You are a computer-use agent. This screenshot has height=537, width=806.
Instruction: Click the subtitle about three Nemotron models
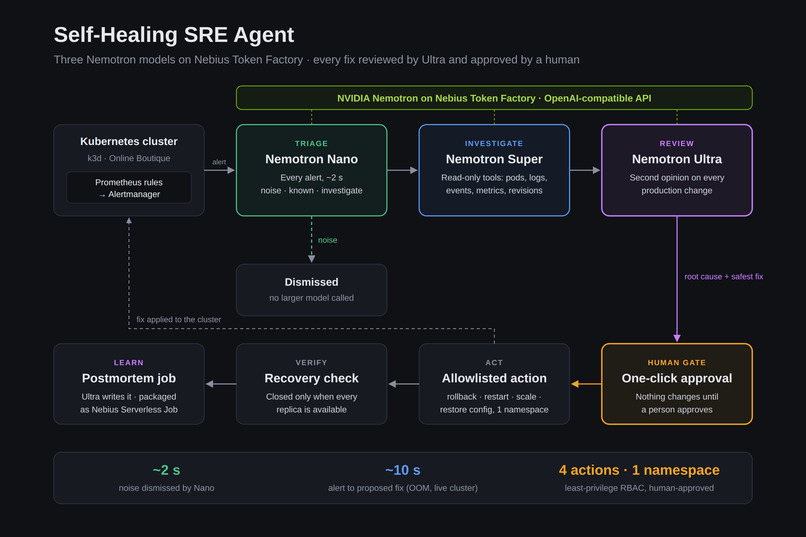point(317,60)
